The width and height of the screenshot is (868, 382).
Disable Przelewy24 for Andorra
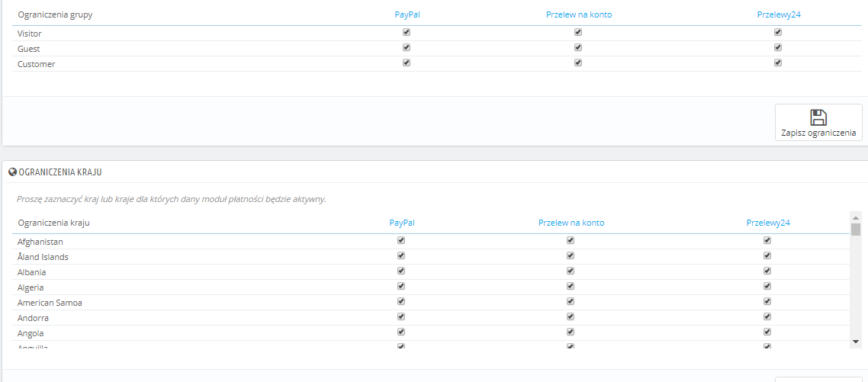pos(768,316)
